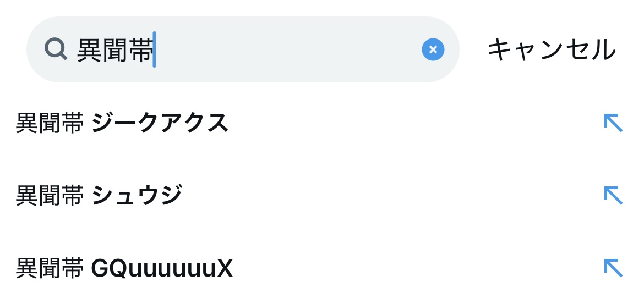644x304 pixels.
Task: Insert シュウジ suggestion using its arrow
Action: point(613,196)
